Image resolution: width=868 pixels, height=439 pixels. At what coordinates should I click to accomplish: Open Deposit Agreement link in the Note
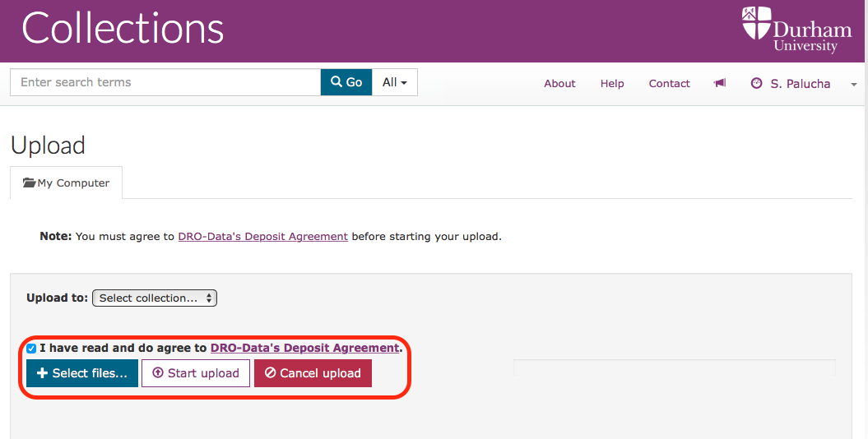pyautogui.click(x=263, y=236)
